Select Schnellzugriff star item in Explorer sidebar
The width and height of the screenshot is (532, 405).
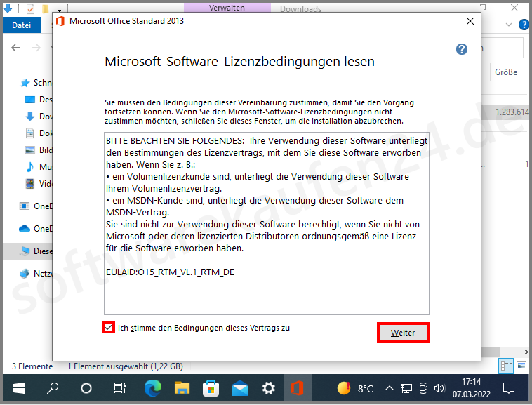point(35,83)
